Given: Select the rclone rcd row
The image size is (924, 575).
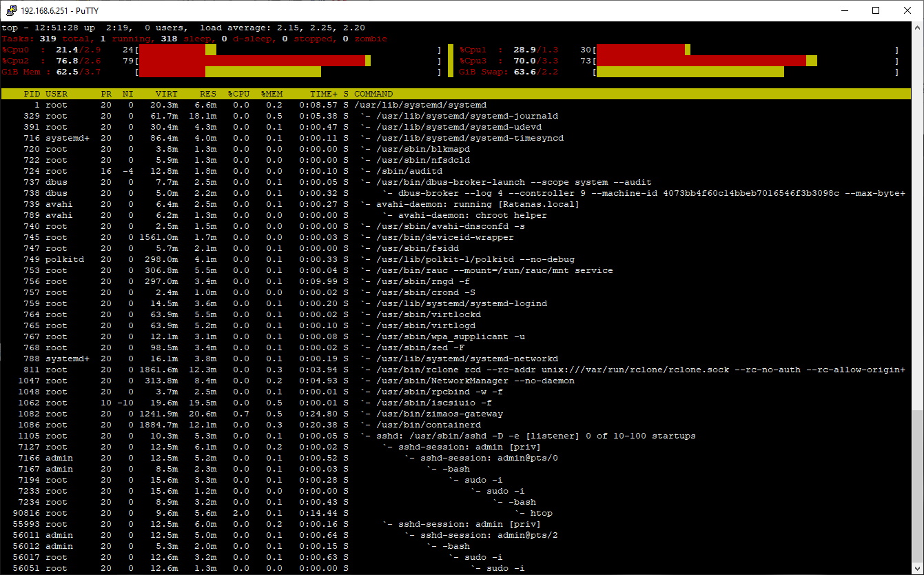Looking at the screenshot, I should pos(455,370).
